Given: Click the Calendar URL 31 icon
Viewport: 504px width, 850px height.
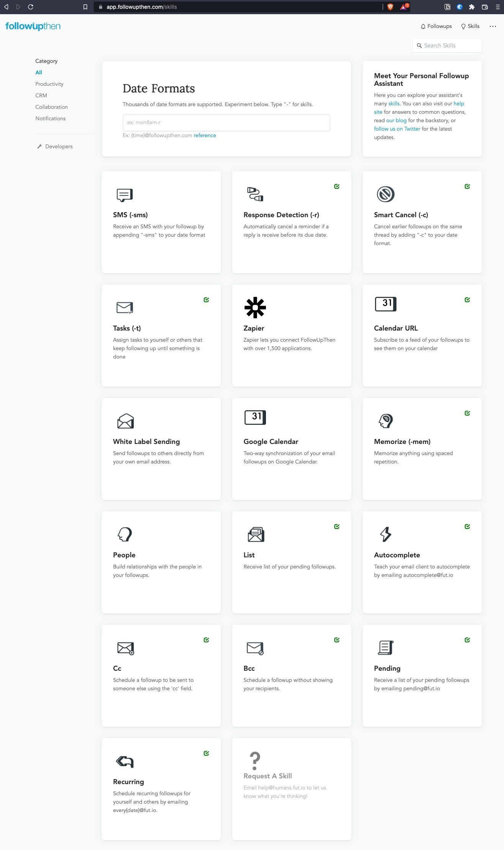Looking at the screenshot, I should point(385,304).
